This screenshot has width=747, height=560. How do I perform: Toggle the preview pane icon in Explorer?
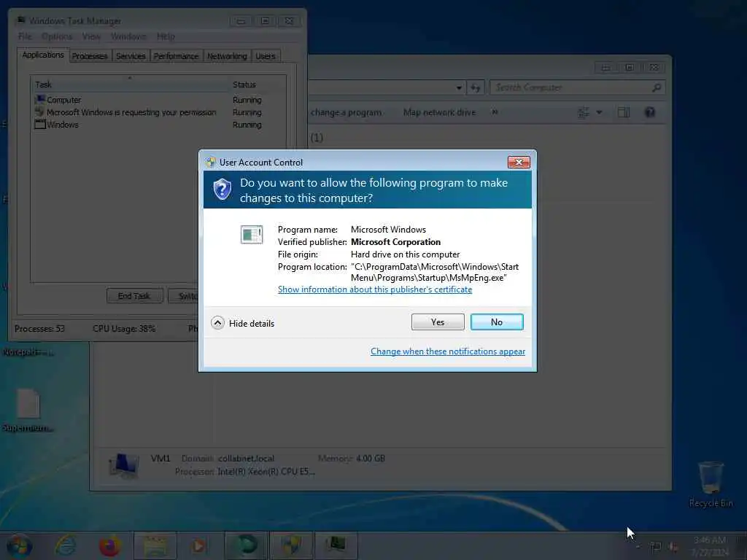pos(624,112)
